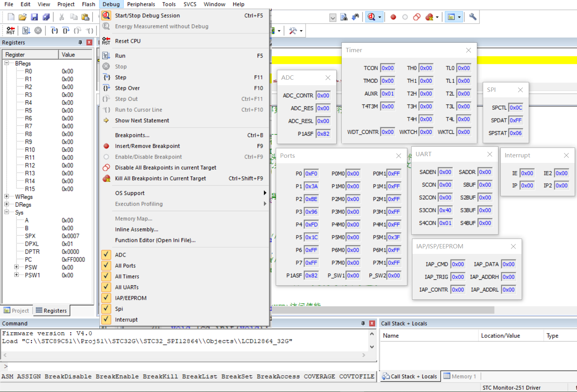Uncheck ADC in the Debug menu
The height and width of the screenshot is (392, 577).
[106, 255]
